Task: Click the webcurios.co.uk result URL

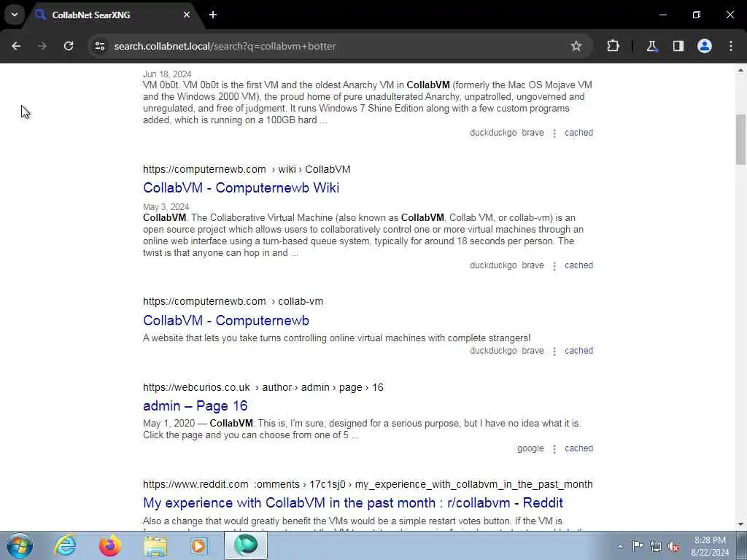Action: click(263, 388)
